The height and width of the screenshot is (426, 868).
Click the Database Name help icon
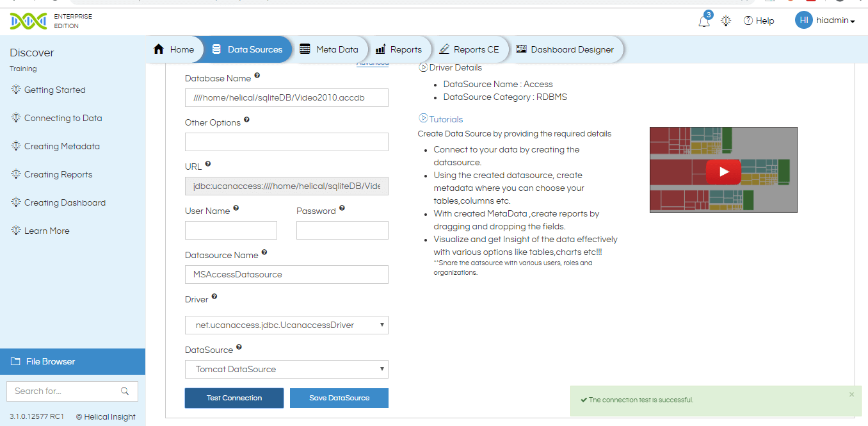257,76
